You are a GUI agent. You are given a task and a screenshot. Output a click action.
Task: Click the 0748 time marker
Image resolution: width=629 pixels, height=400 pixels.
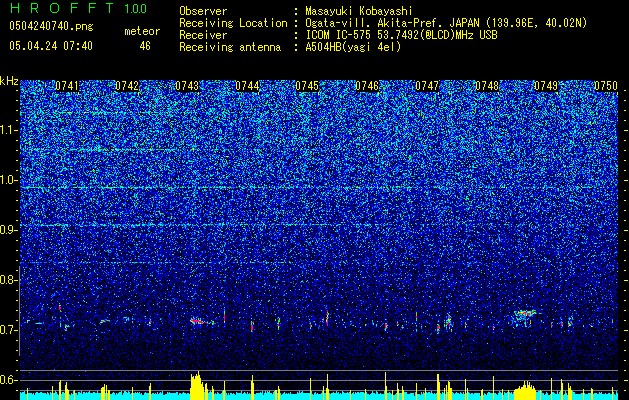[x=487, y=86]
